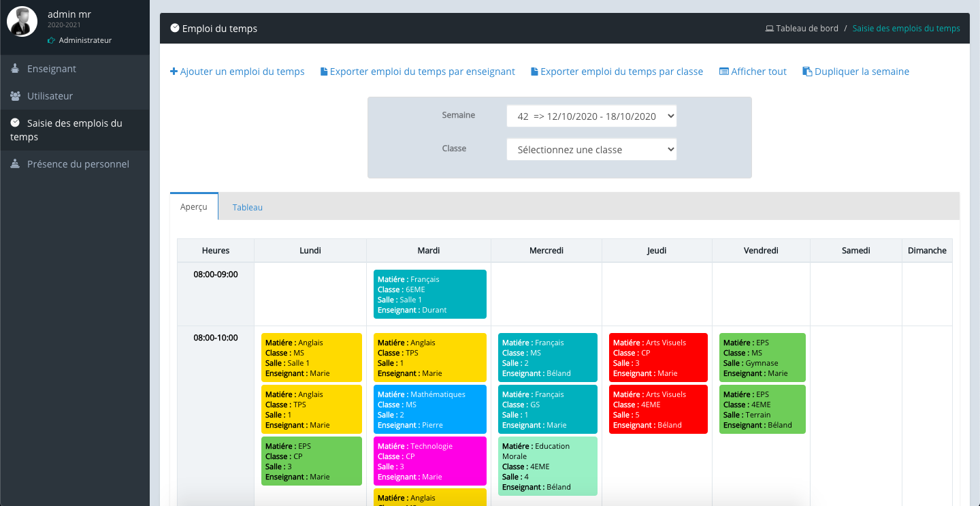Screen dimensions: 980x506
Task: Select Monday Anglais TPS yellow card
Action: click(312, 409)
